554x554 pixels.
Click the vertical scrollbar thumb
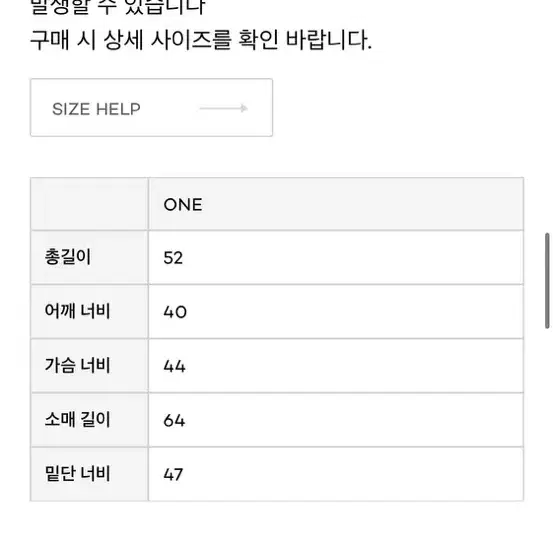(547, 281)
